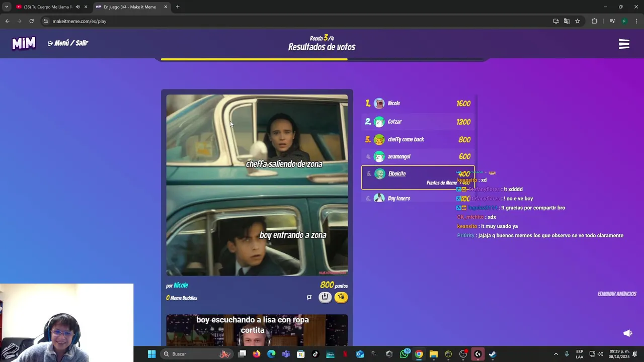Click the Menú / Salir exit link

click(x=68, y=43)
